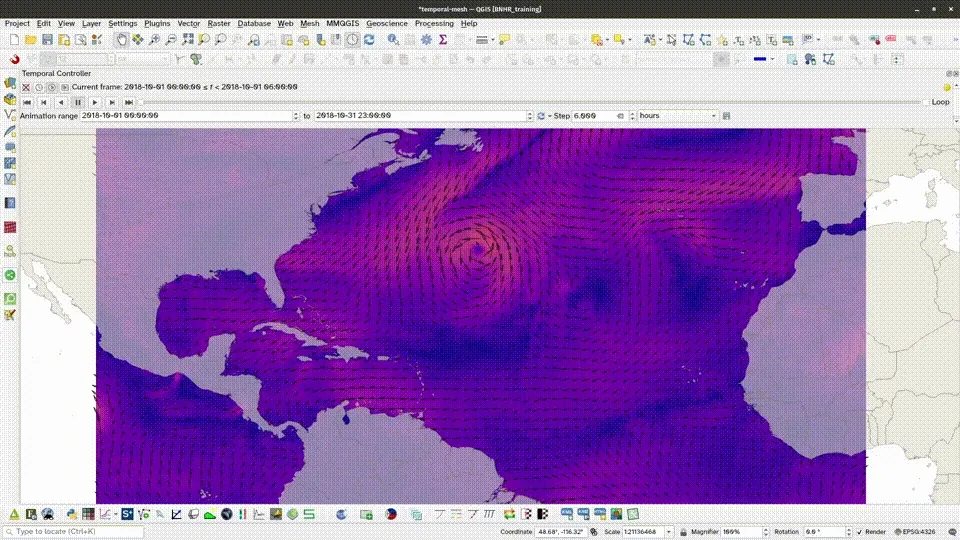Viewport: 960px width, 540px height.
Task: Click the temporal settings icon beside hours dropdown
Action: (726, 116)
